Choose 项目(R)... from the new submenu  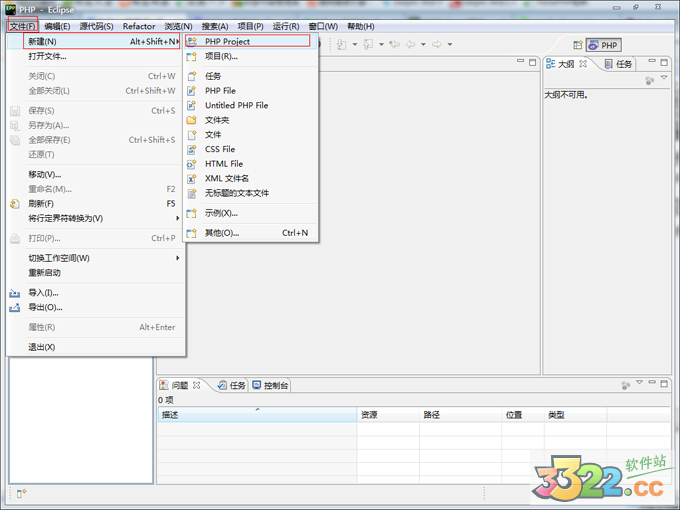click(x=250, y=56)
